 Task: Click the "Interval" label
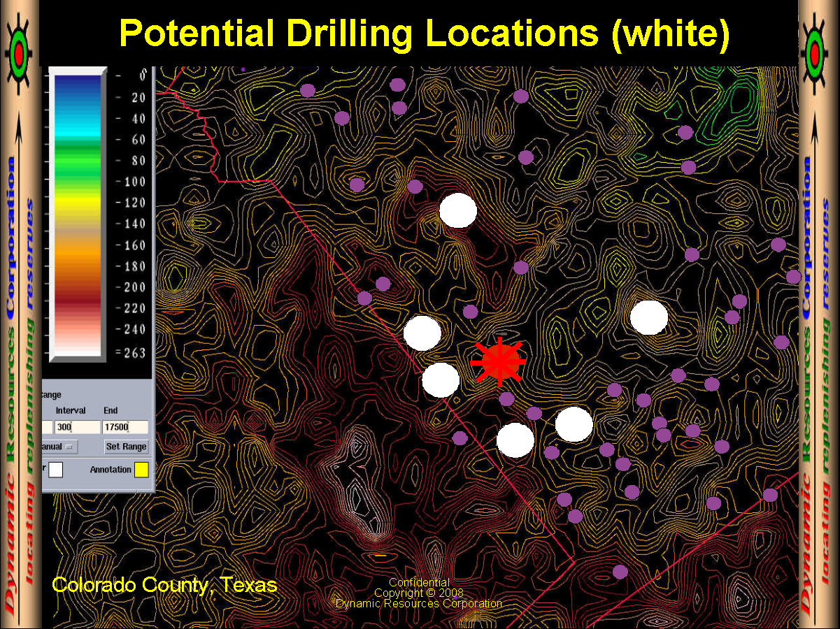coord(71,410)
